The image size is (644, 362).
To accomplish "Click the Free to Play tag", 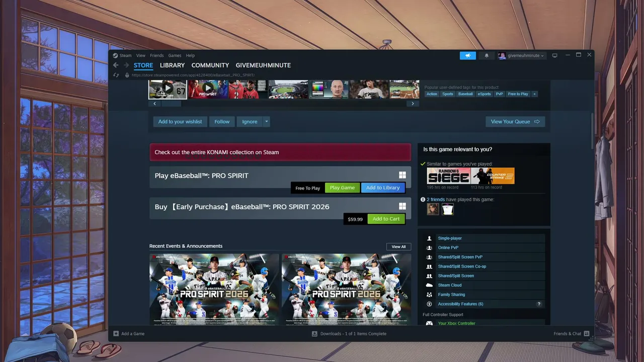I will pyautogui.click(x=518, y=94).
